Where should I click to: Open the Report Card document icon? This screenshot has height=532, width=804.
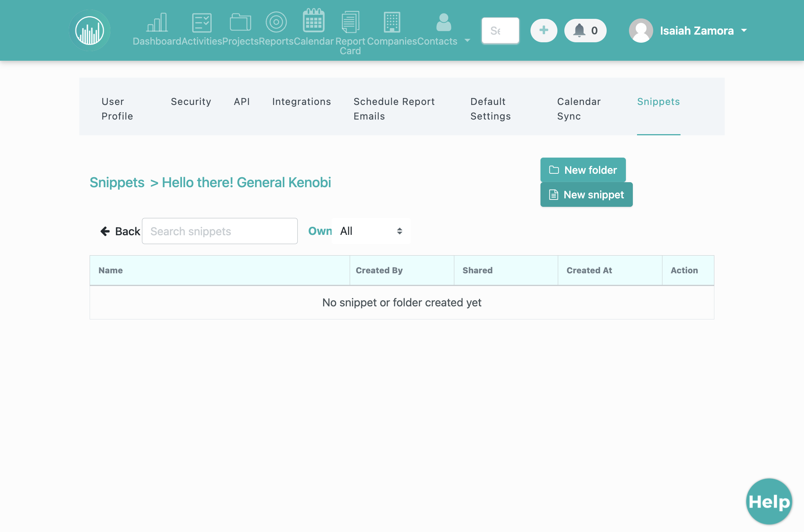click(x=350, y=22)
